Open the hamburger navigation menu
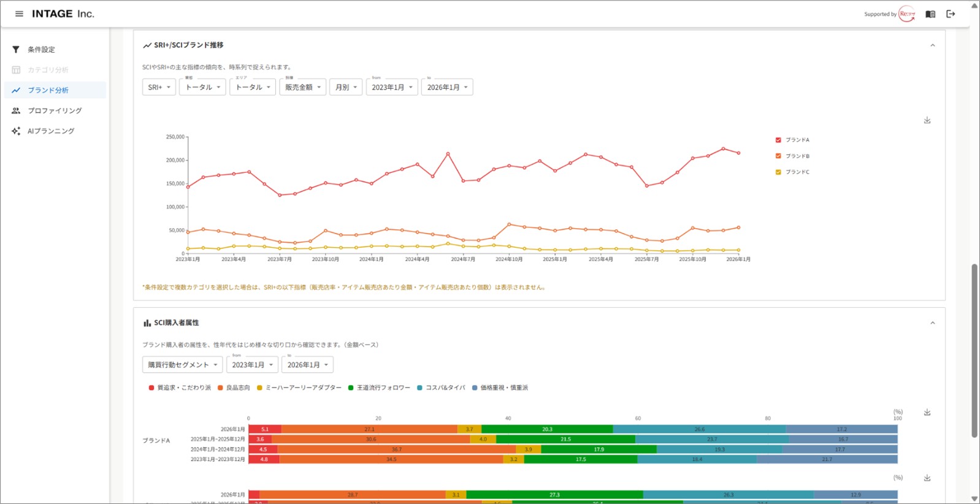Screen dimensions: 980x504 [19, 13]
